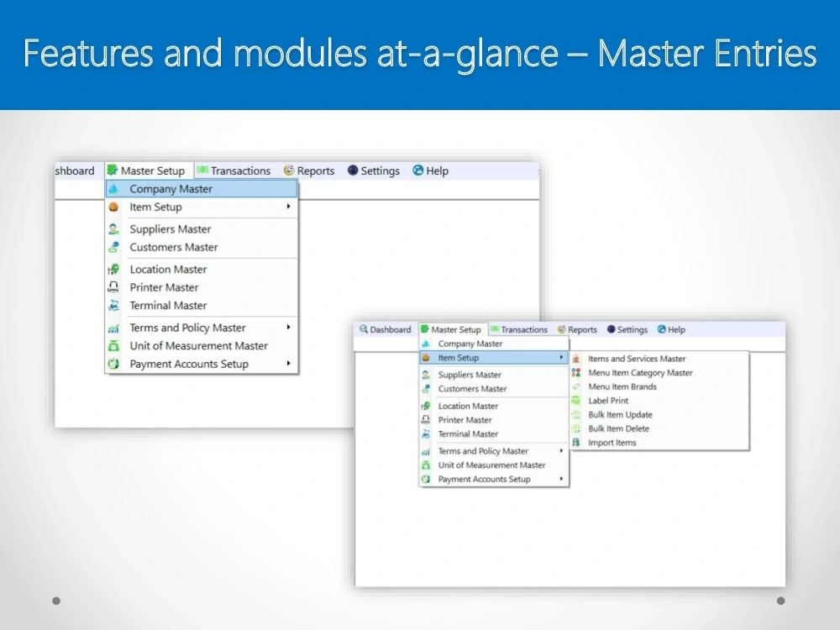Choose Bulk Item Update in submenu
Screen dimensions: 840x630
[x=659, y=415]
